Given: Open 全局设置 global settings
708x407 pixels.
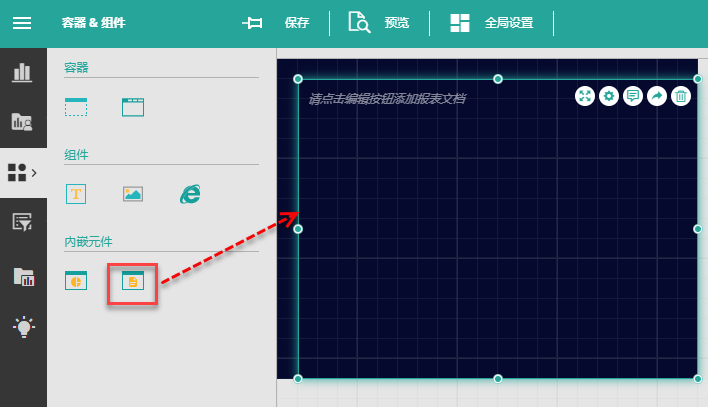Looking at the screenshot, I should (x=508, y=23).
